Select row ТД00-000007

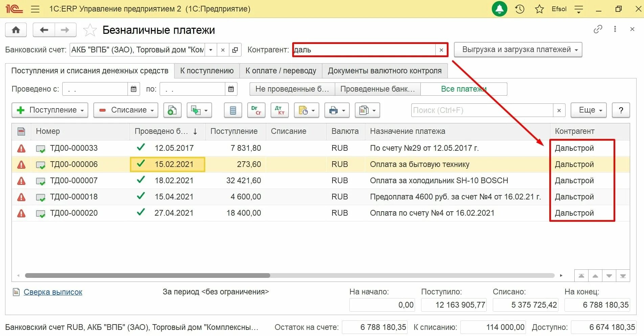click(321, 181)
